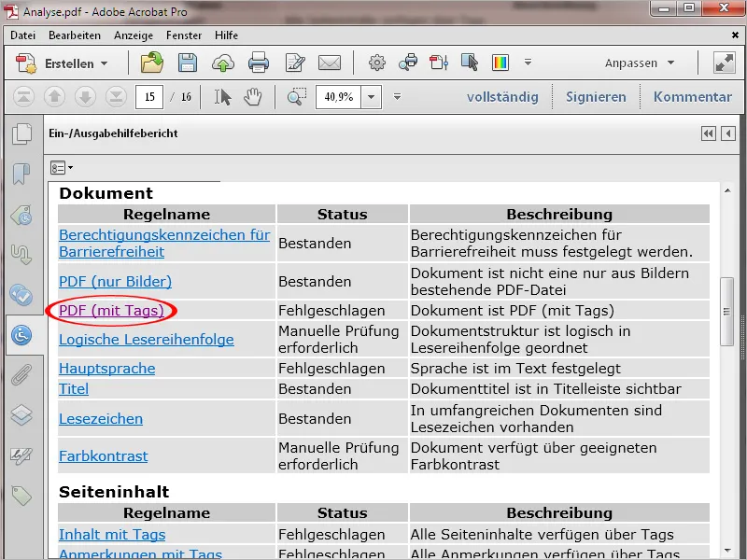747x560 pixels.
Task: Open the PDF (nur Bilder) link
Action: [115, 282]
